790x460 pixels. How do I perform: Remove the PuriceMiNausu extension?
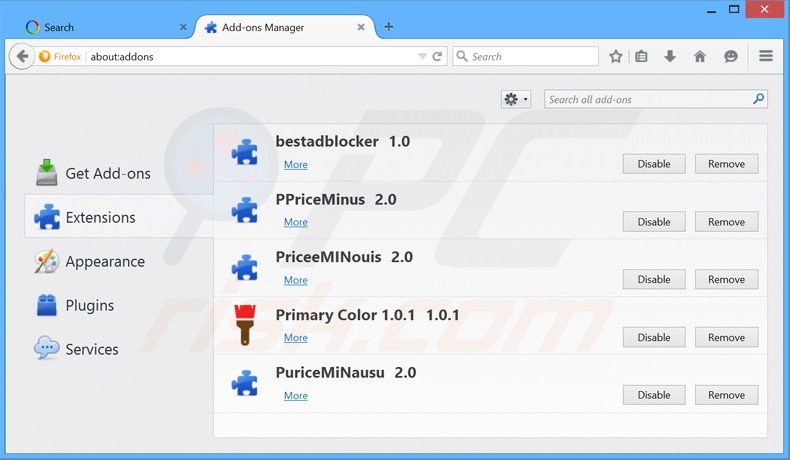click(727, 395)
